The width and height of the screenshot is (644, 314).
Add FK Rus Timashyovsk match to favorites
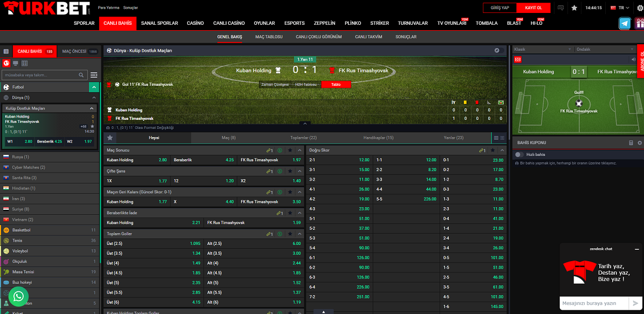coord(92,126)
